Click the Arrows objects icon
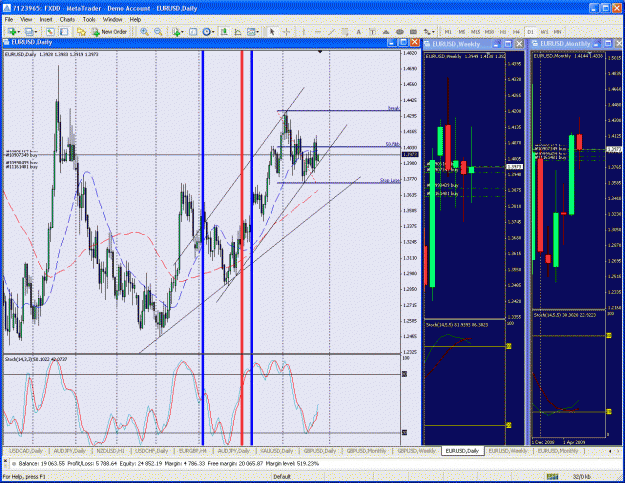The width and height of the screenshot is (625, 483). click(x=426, y=32)
